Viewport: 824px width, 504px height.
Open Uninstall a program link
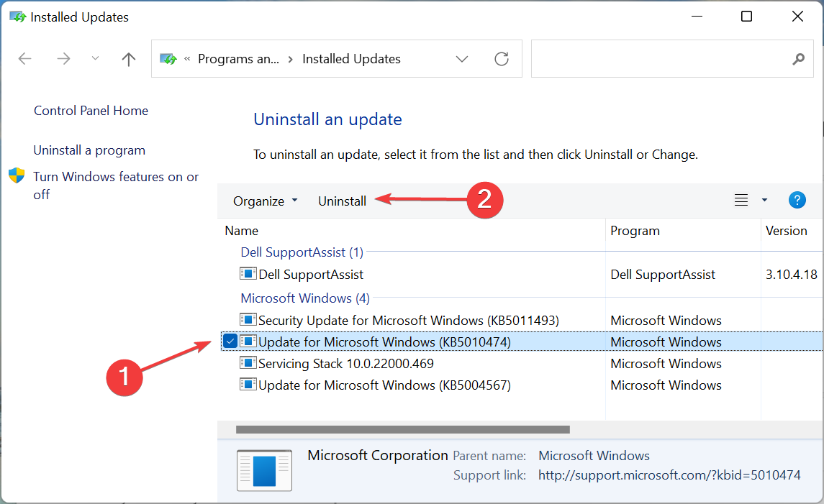[89, 151]
